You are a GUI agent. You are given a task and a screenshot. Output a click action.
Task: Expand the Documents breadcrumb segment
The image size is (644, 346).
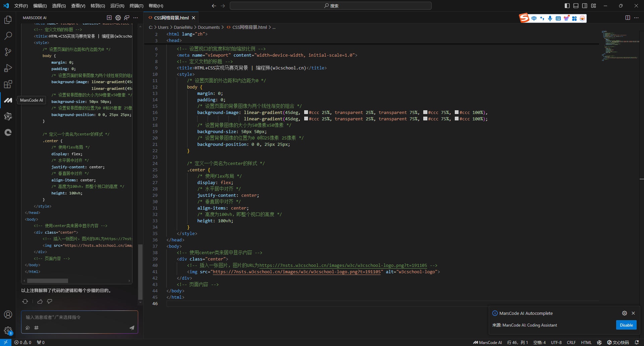point(209,27)
